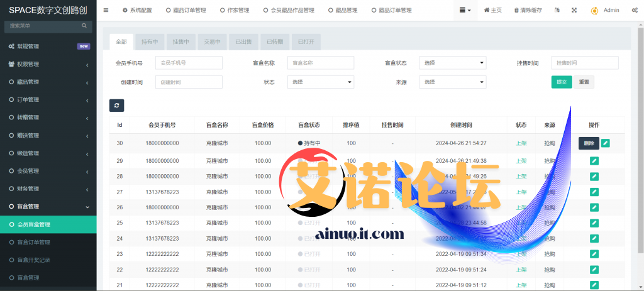Click timestamp 2022-04-19 09:51:24
The width and height of the screenshot is (644, 291).
point(461,270)
